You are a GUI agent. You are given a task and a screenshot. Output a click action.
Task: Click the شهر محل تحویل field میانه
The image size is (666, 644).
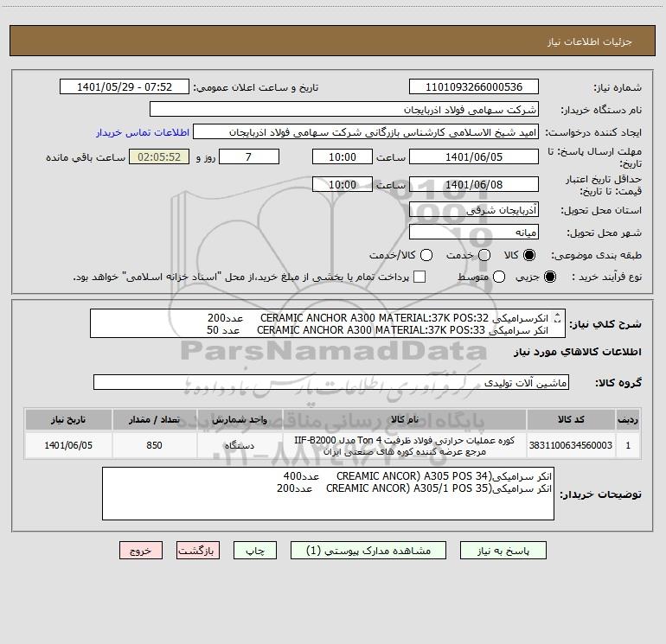[474, 233]
